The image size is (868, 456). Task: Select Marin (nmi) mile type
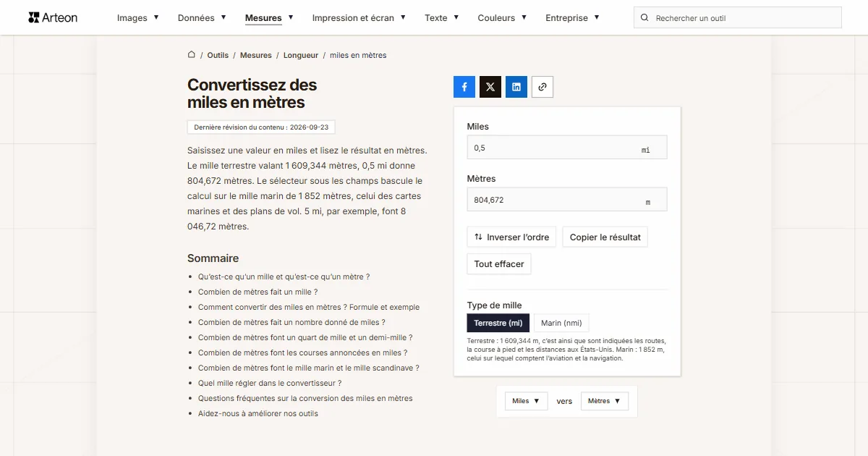pos(562,323)
